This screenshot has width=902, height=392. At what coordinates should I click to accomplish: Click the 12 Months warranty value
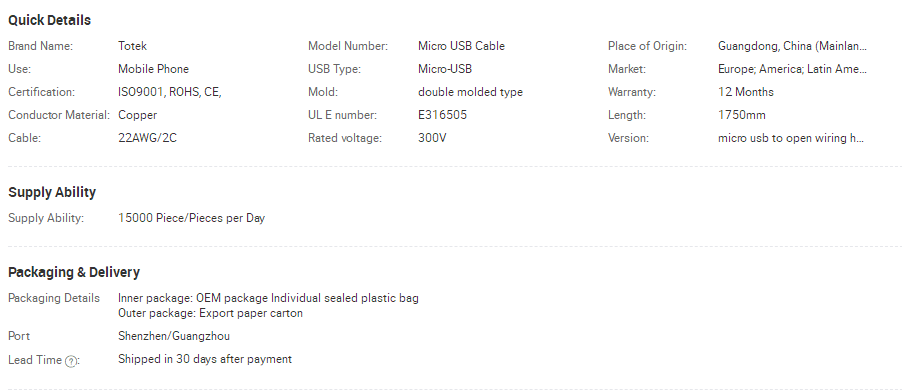tap(746, 92)
